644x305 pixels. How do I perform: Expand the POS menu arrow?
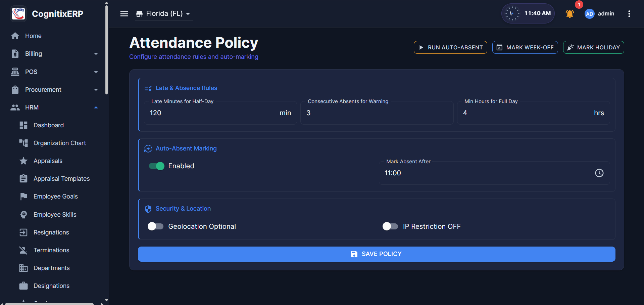96,72
